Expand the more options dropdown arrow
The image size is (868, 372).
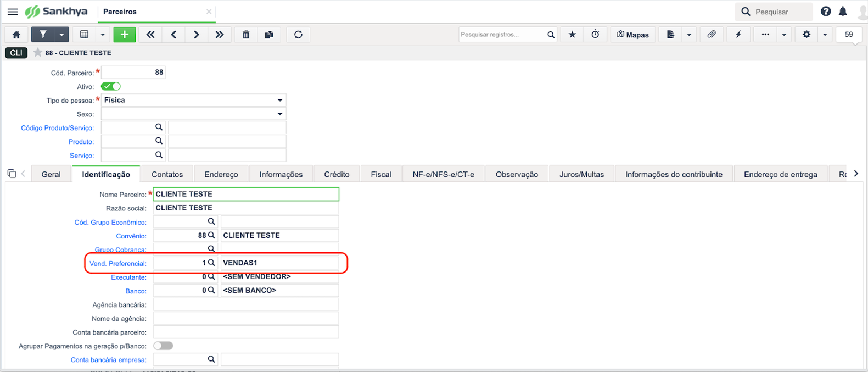coord(784,35)
